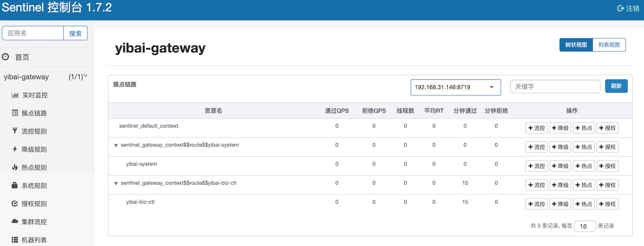Click the yibai-system resource row name
644x246 pixels.
141,164
